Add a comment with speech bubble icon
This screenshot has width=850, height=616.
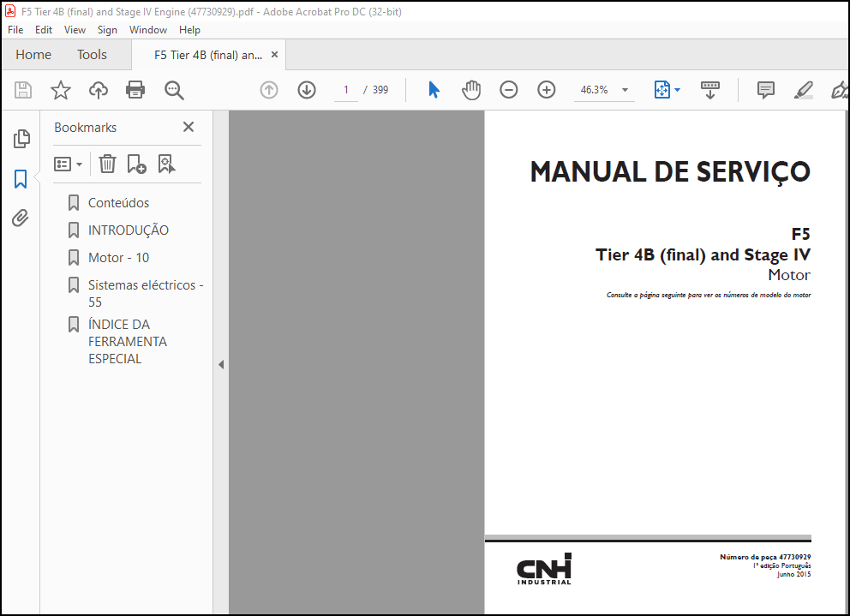coord(765,90)
